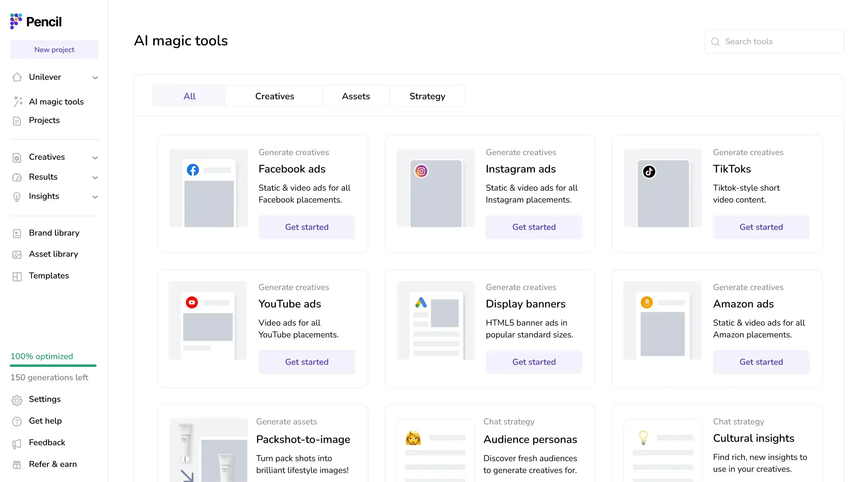
Task: Click the Get help question mark icon
Action: click(x=17, y=421)
